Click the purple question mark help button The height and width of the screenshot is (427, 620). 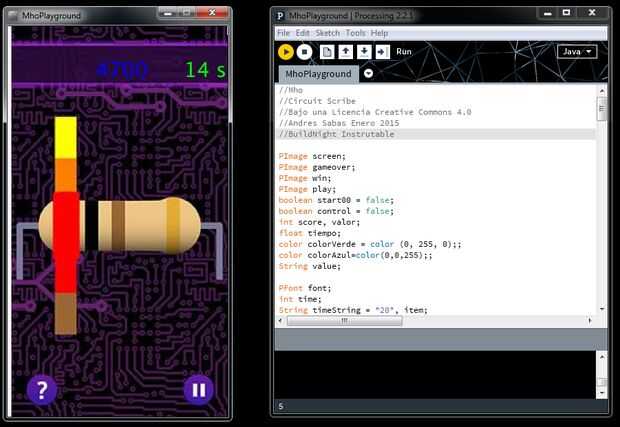[x=42, y=390]
